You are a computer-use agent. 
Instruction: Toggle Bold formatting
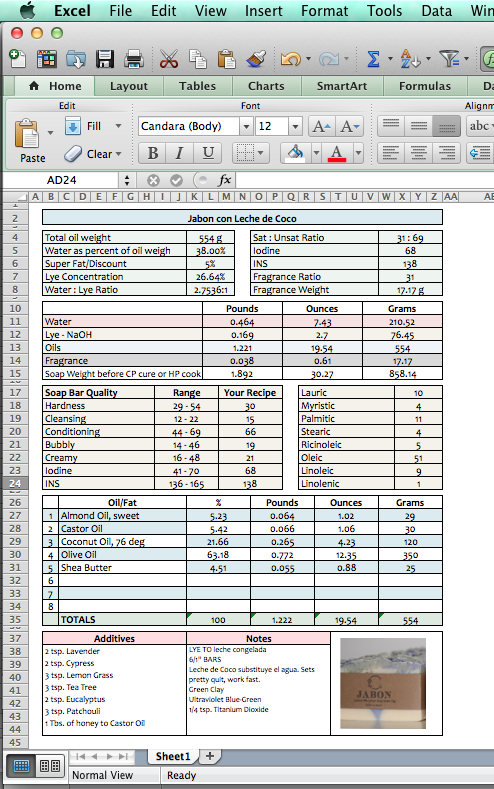153,153
